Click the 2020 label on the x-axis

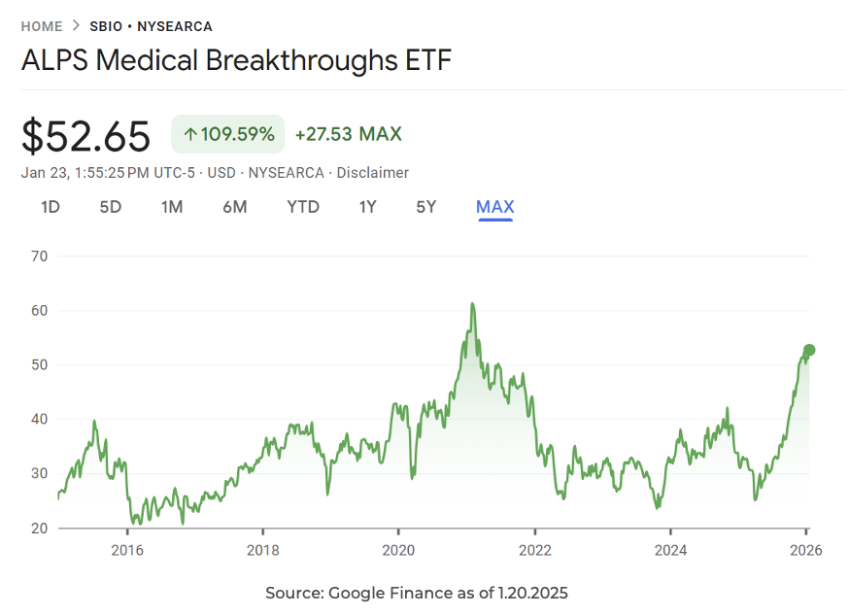click(398, 549)
